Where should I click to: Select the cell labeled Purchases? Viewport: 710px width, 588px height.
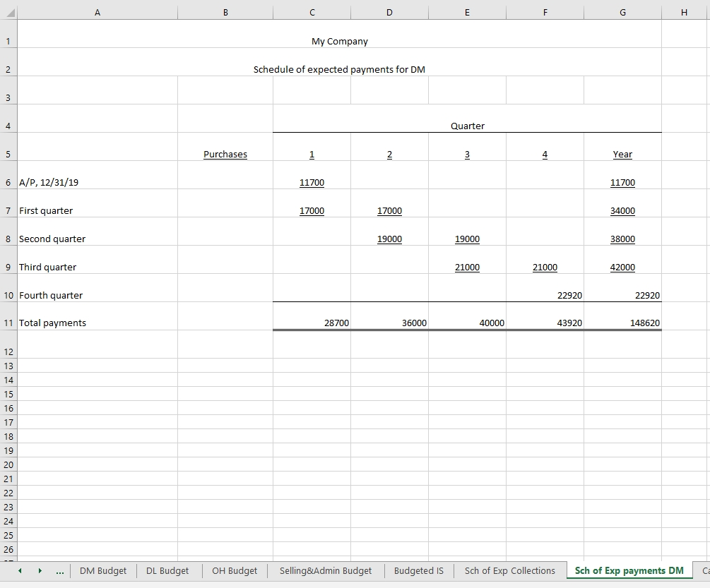point(225,154)
